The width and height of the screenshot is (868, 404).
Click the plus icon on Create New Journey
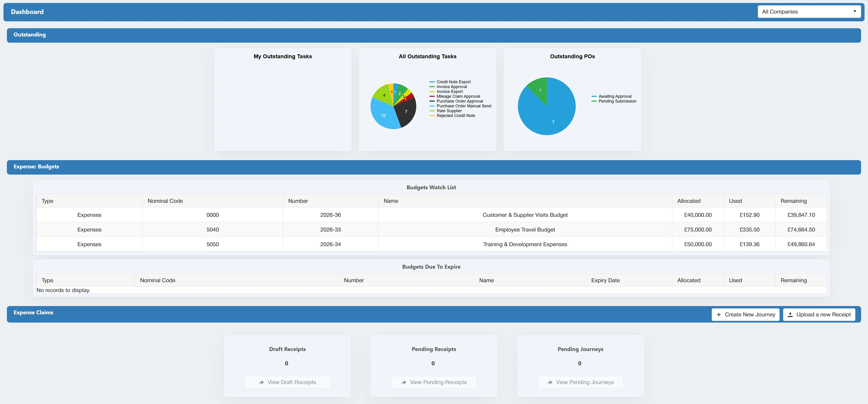[x=719, y=314]
